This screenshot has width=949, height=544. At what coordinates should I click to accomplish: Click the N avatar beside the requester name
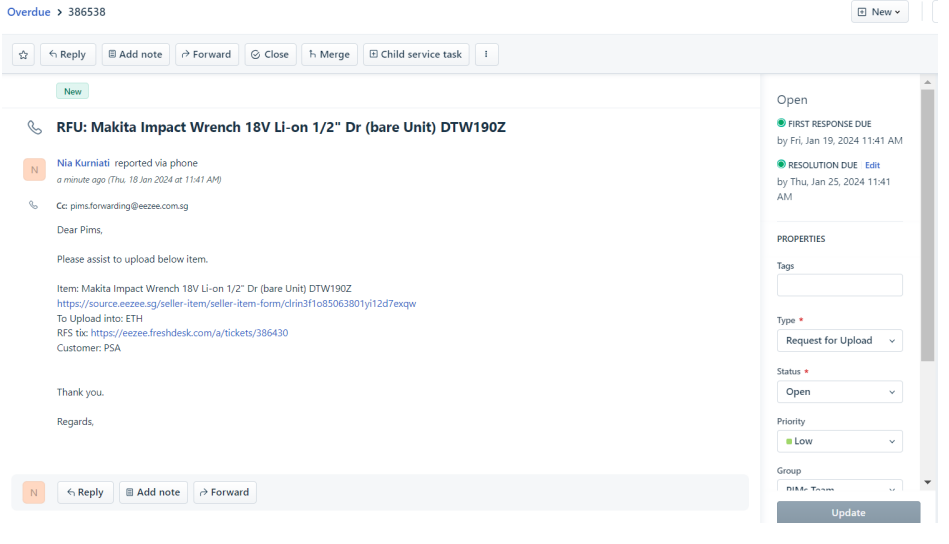click(x=34, y=170)
